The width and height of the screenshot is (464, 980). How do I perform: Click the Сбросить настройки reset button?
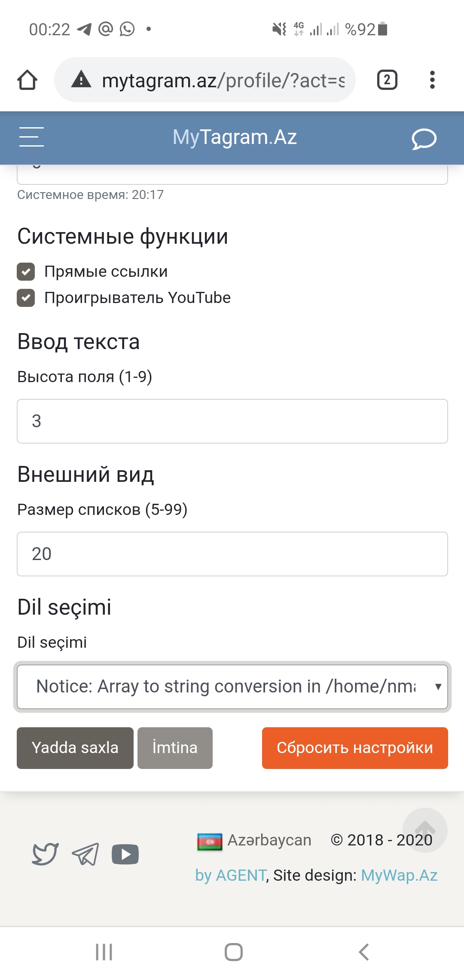coord(355,748)
